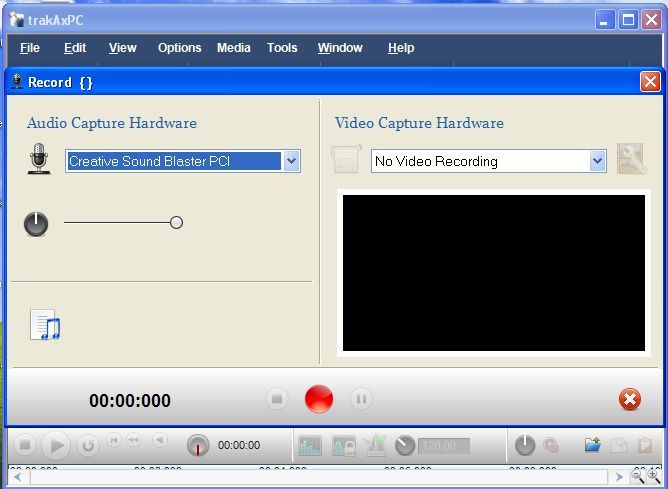The height and width of the screenshot is (489, 668).
Task: Open the File menu
Action: [30, 48]
